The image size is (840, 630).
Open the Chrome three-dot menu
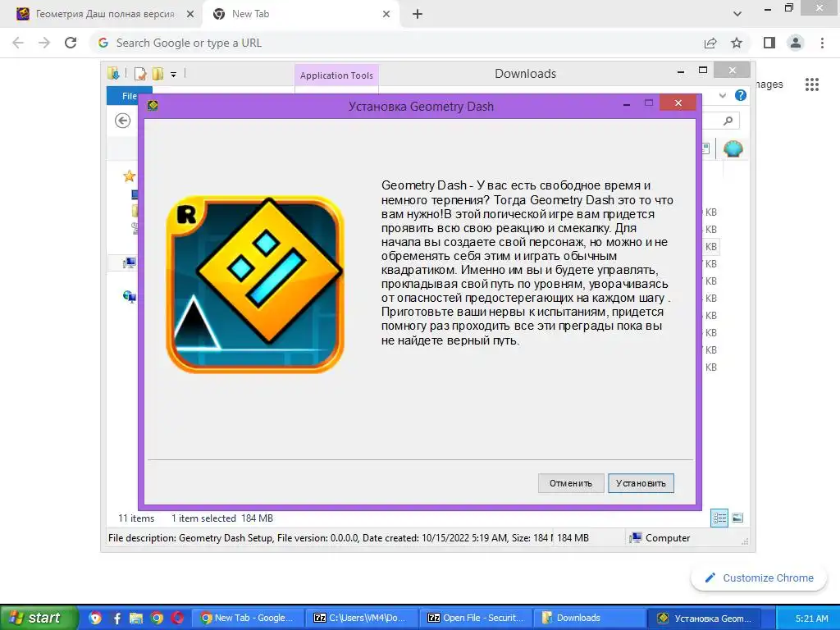822,43
